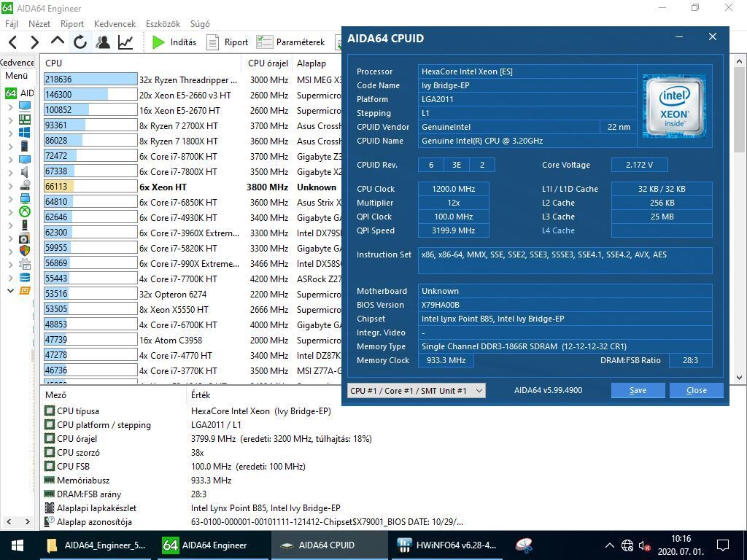Click Save in the AIDA64 CPUID window
Viewport: 747px width, 560px height.
[x=638, y=391]
